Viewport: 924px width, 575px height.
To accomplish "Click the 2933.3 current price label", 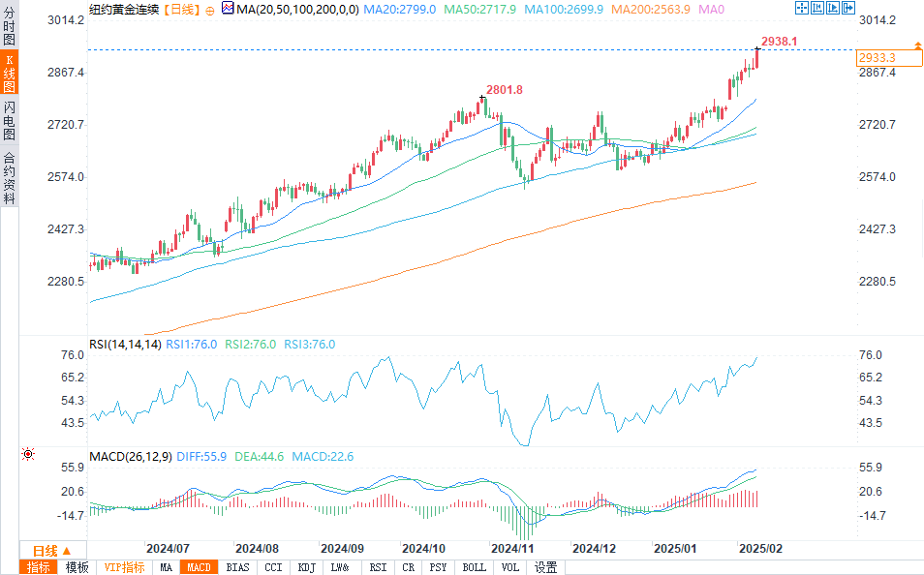I will point(878,58).
